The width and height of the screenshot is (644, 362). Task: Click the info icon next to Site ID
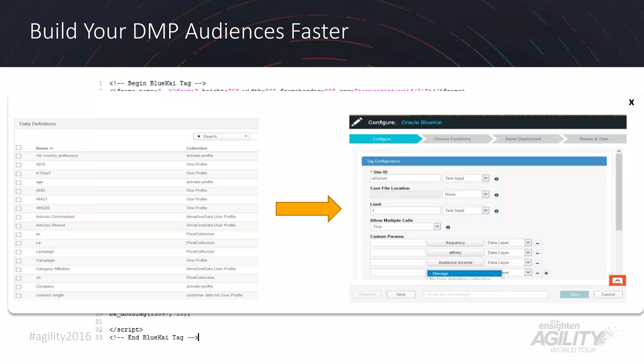pyautogui.click(x=497, y=179)
